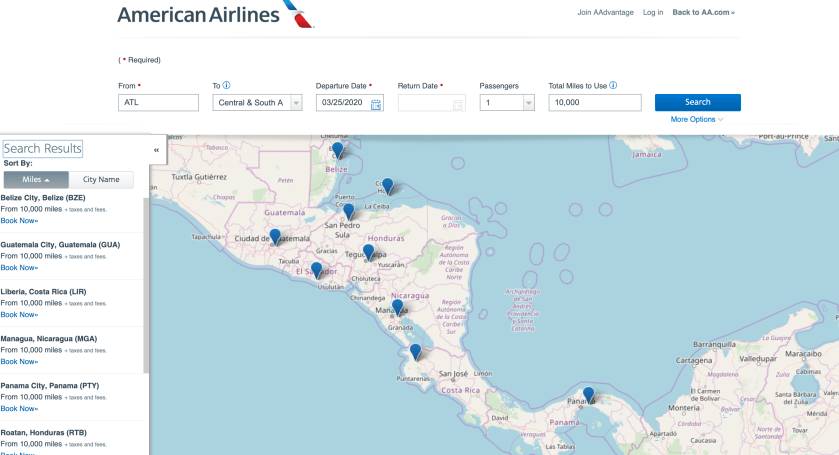Click the map pin at Managua

coord(397,307)
